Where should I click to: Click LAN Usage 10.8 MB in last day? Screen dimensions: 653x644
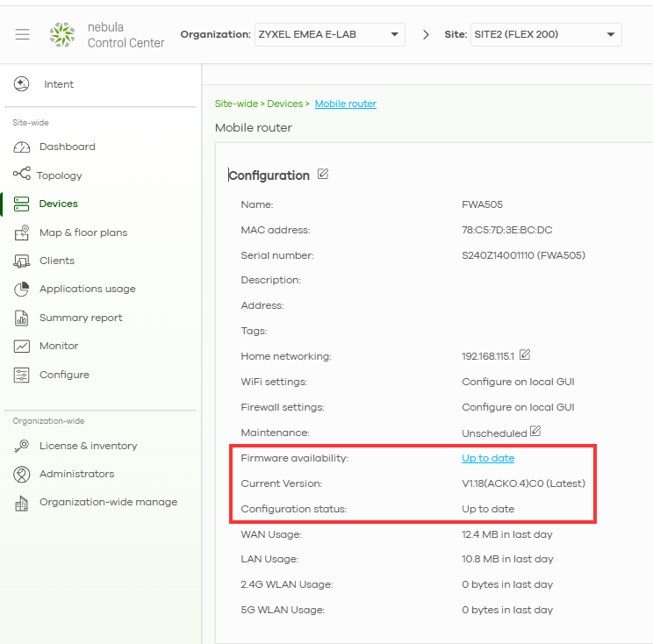[x=507, y=559]
